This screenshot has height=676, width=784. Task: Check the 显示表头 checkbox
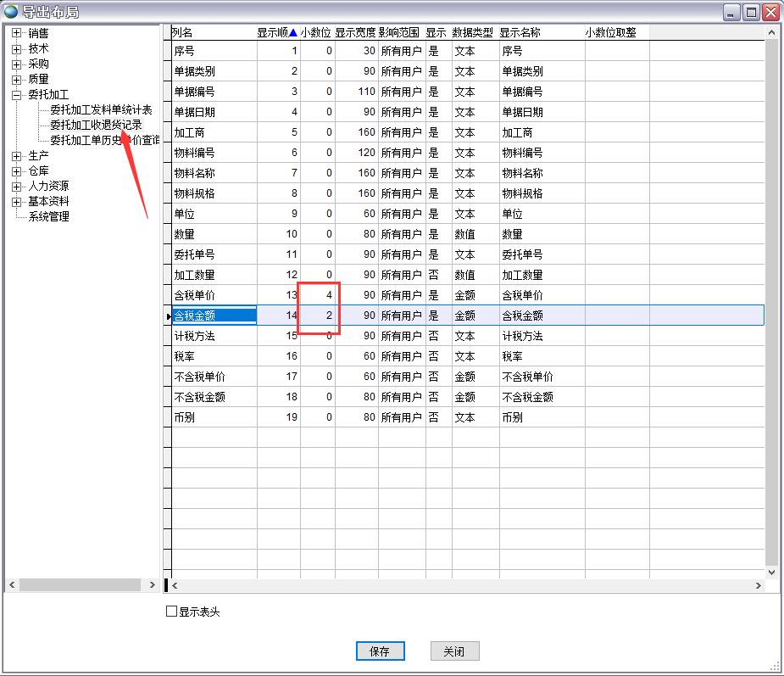(x=172, y=612)
